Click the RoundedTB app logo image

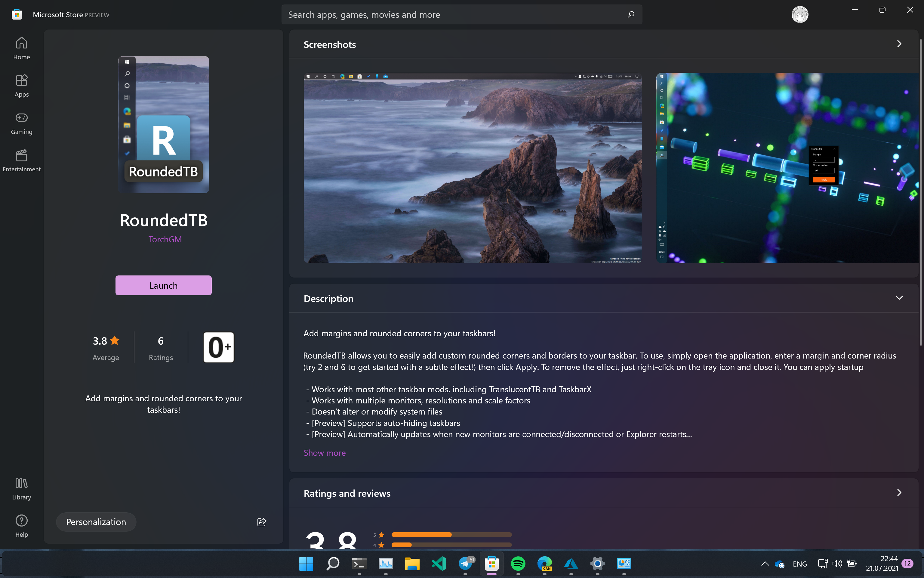(x=163, y=125)
